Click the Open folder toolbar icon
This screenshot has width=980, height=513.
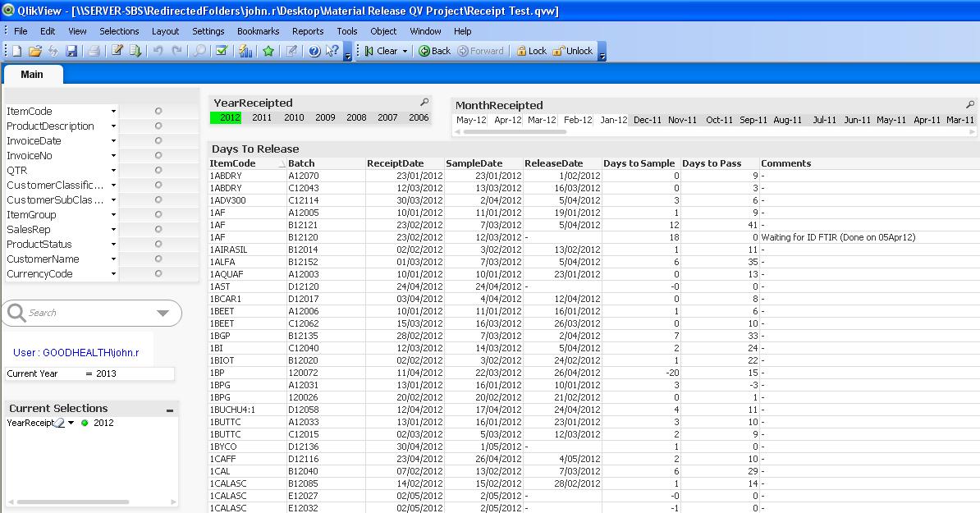coord(34,51)
